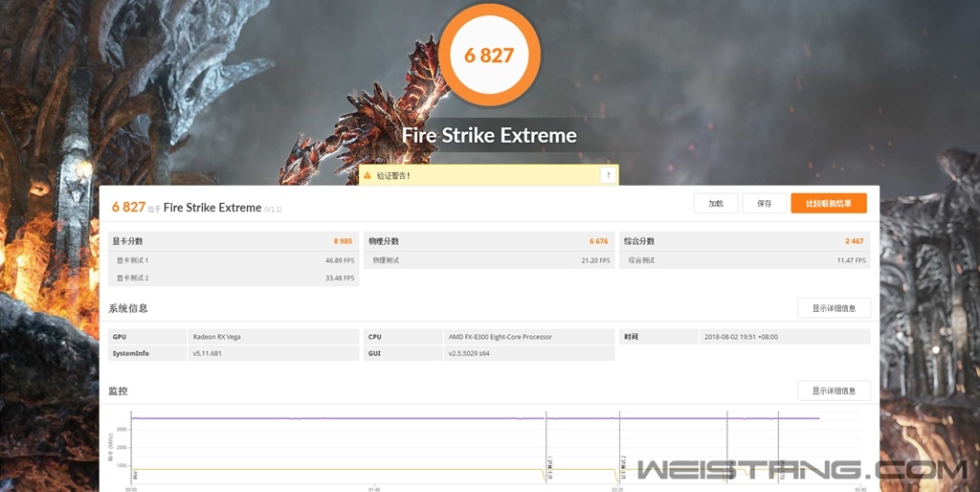Select the 物理测试 row label
Image resolution: width=980 pixels, height=492 pixels.
pyautogui.click(x=387, y=260)
